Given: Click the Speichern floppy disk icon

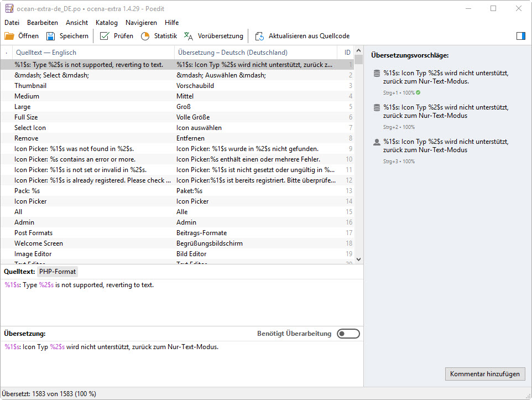Looking at the screenshot, I should point(50,36).
